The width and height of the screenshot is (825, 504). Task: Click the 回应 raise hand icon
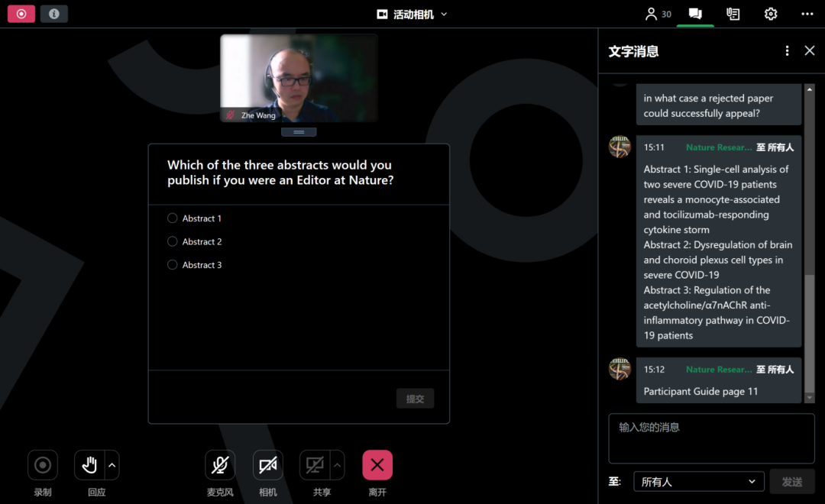click(89, 465)
